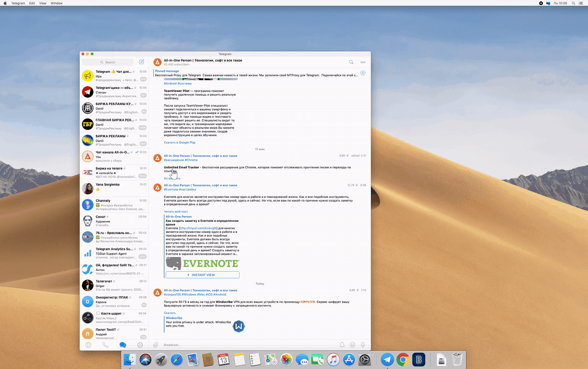Click the INSTANT VIEW button
Screen dimensions: 588x369
click(x=202, y=275)
